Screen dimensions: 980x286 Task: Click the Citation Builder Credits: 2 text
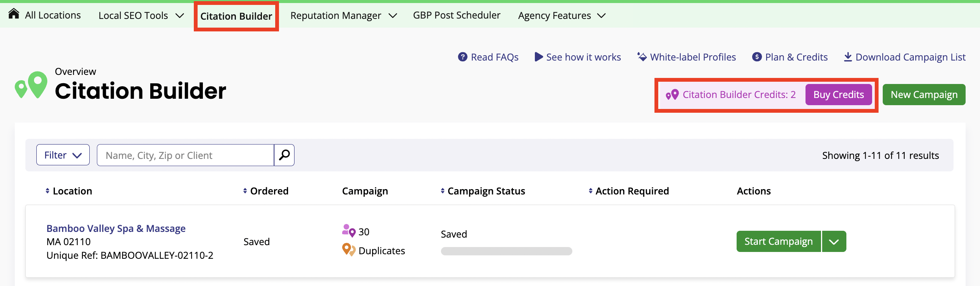[739, 95]
